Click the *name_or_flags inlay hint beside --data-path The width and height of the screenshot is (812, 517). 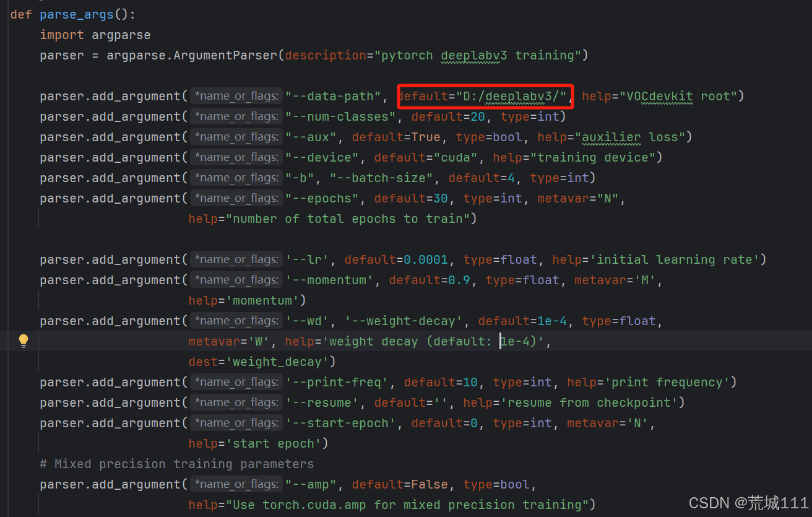click(236, 95)
